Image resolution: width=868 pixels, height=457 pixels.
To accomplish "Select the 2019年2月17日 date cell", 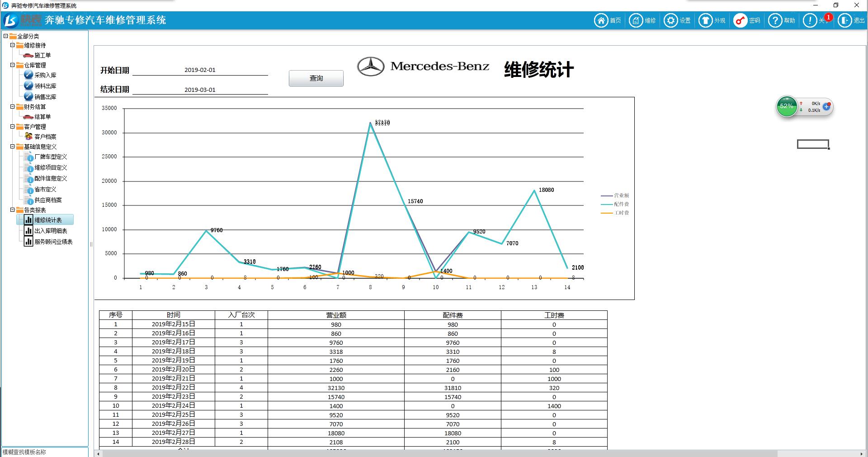I will (x=174, y=343).
